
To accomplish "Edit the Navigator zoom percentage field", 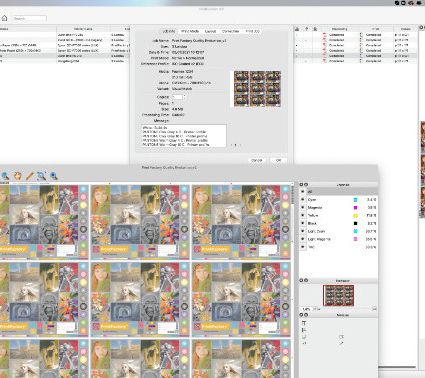I will click(306, 309).
